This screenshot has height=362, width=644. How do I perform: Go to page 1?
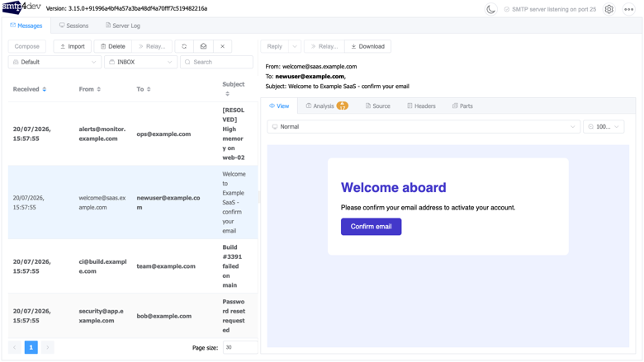tap(31, 347)
